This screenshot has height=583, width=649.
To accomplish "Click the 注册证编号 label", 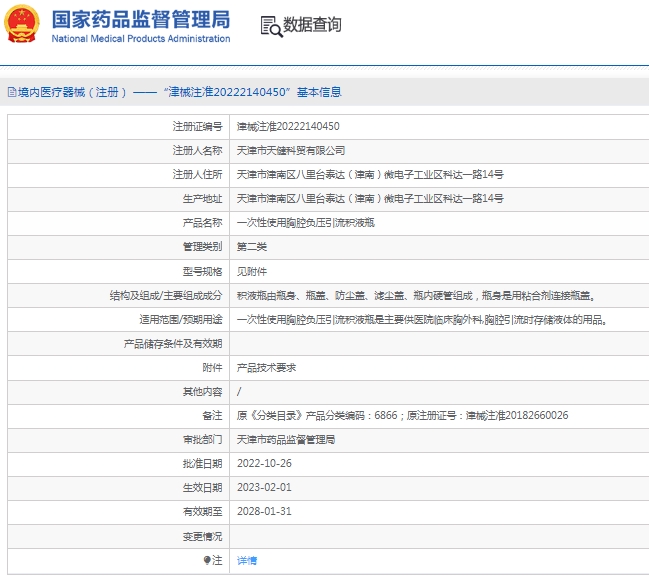I will click(197, 126).
